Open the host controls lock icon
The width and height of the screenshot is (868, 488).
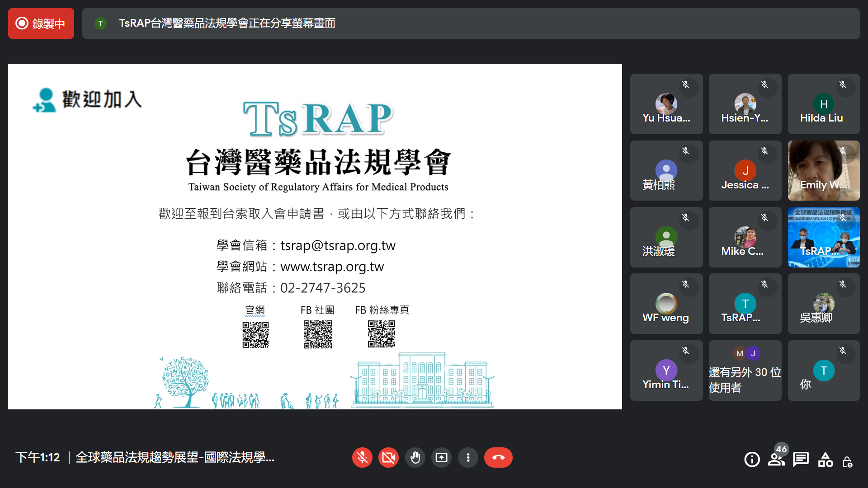click(x=847, y=462)
